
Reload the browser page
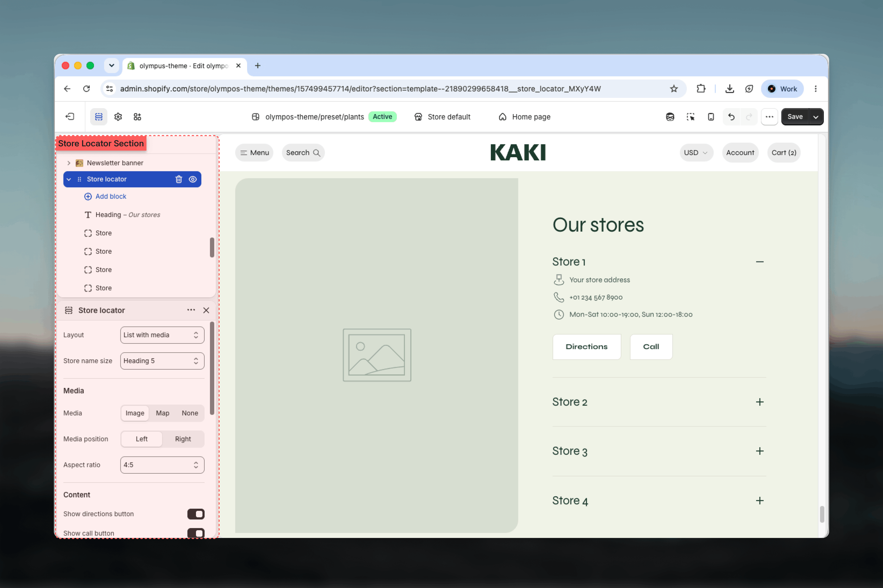86,88
